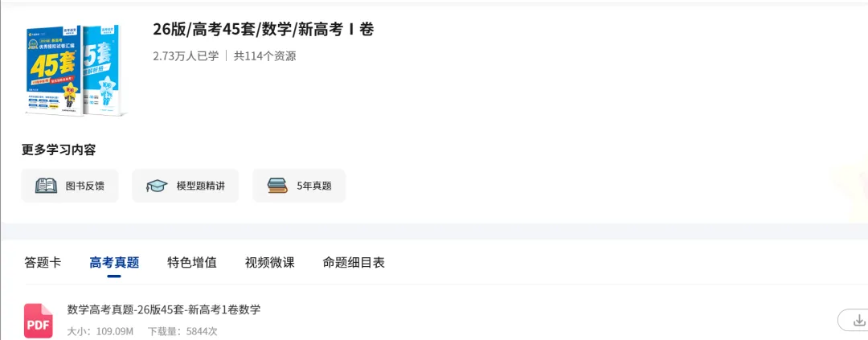This screenshot has height=340, width=868.
Task: Click the red PDF file icon
Action: tap(39, 321)
